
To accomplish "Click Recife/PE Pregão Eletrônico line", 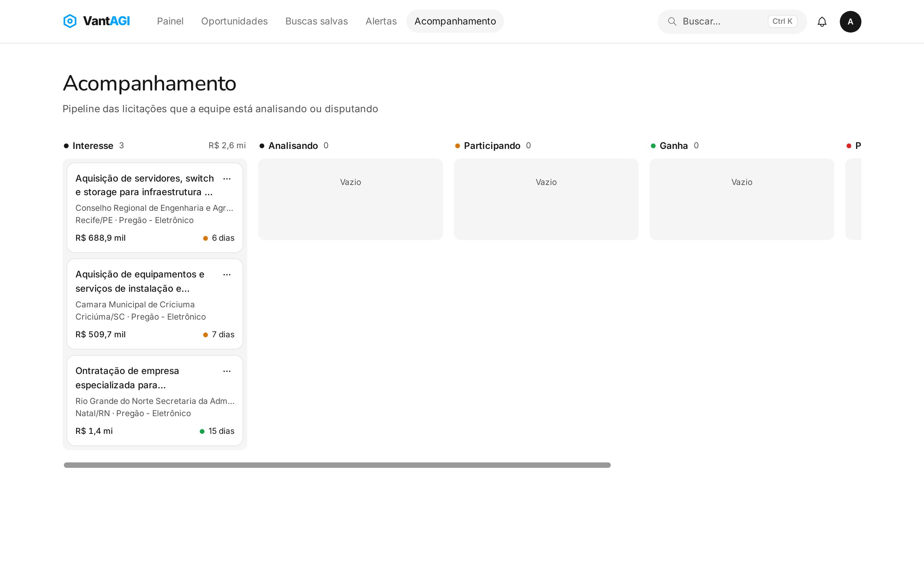I will tap(135, 220).
